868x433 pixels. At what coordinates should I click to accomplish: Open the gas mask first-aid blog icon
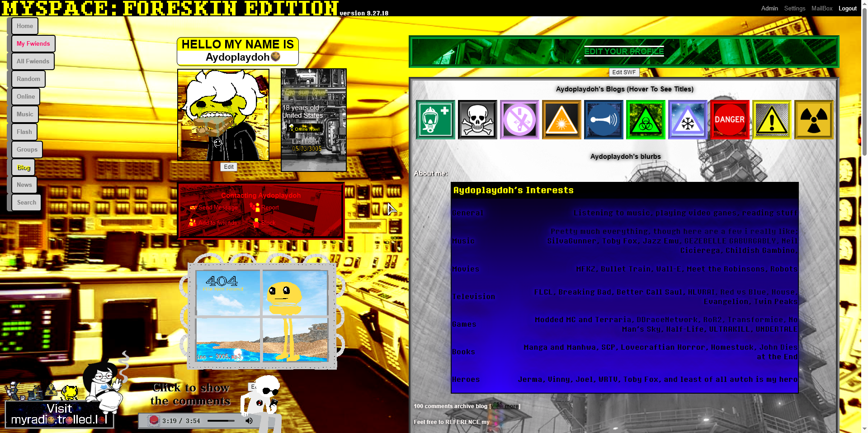coord(435,119)
